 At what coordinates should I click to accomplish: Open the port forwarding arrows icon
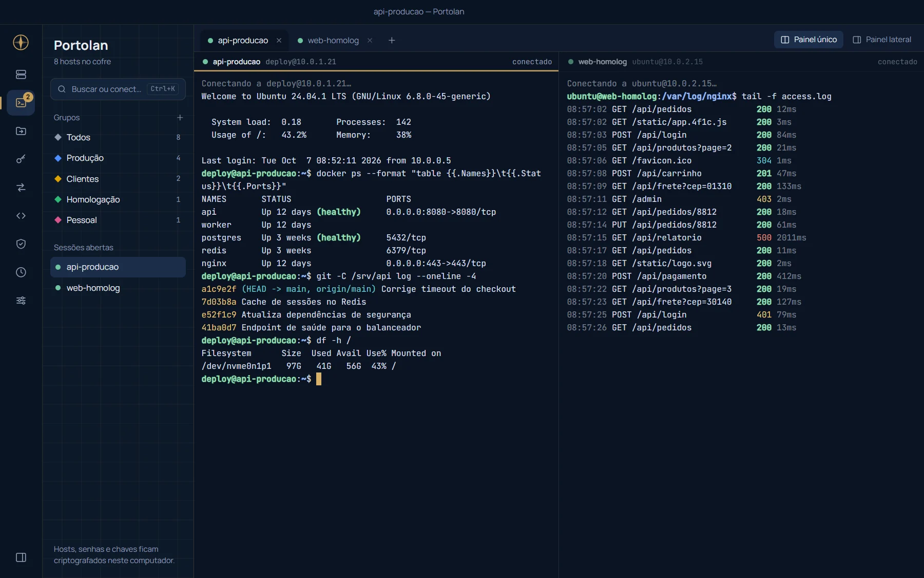click(21, 188)
